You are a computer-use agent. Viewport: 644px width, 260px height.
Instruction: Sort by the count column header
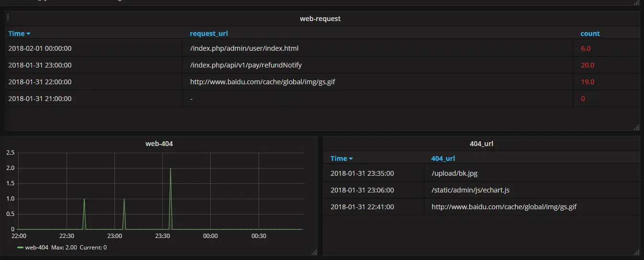(x=590, y=34)
